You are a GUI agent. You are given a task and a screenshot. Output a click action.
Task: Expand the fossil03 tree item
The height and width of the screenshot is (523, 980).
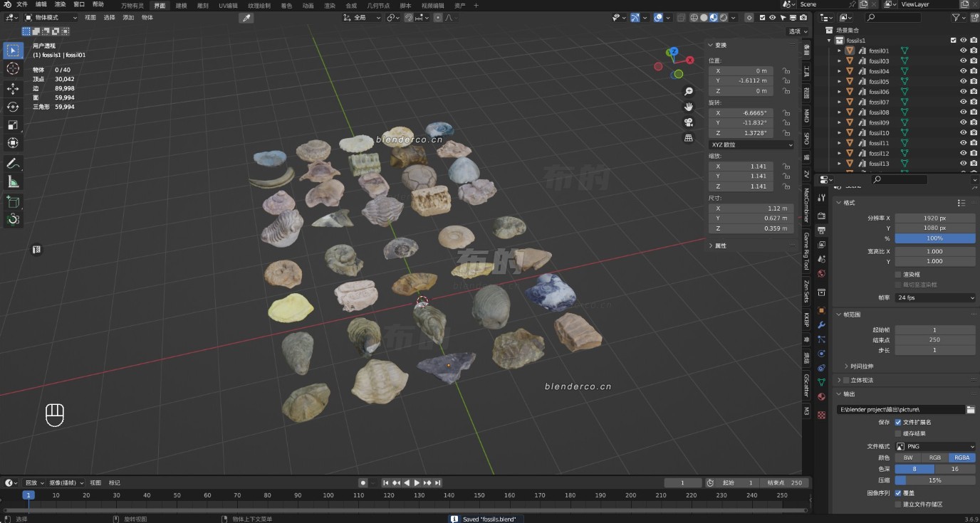pyautogui.click(x=839, y=61)
